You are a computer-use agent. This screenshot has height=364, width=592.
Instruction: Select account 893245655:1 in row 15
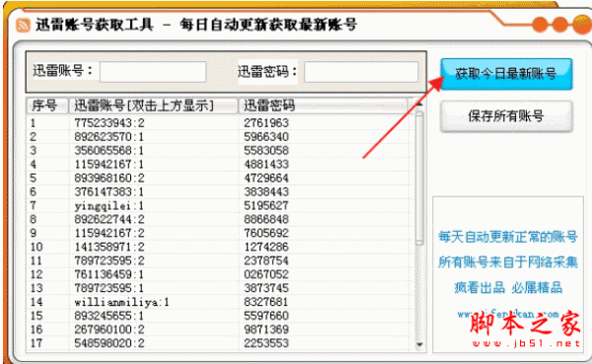point(109,316)
